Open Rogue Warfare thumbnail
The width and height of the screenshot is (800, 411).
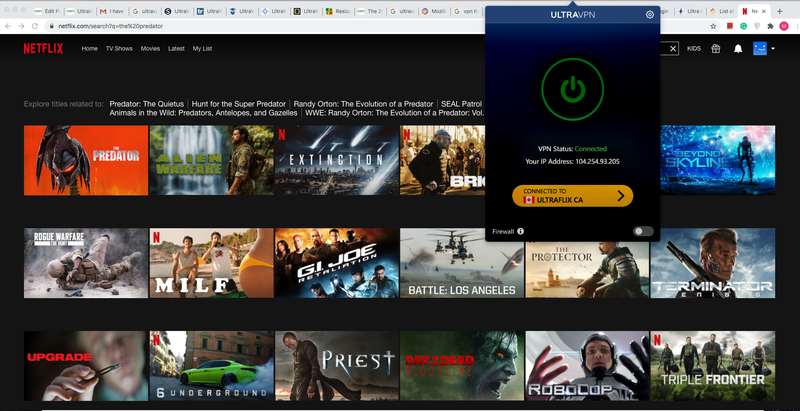[x=86, y=263]
